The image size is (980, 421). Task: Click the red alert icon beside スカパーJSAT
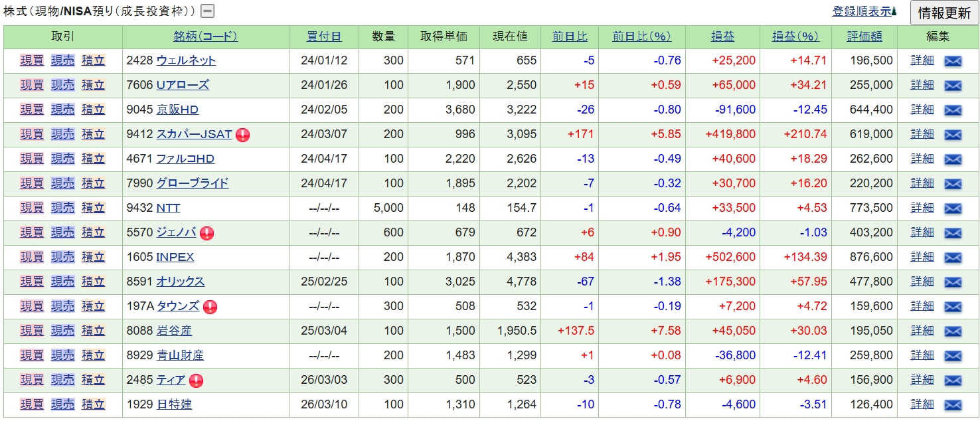(243, 135)
